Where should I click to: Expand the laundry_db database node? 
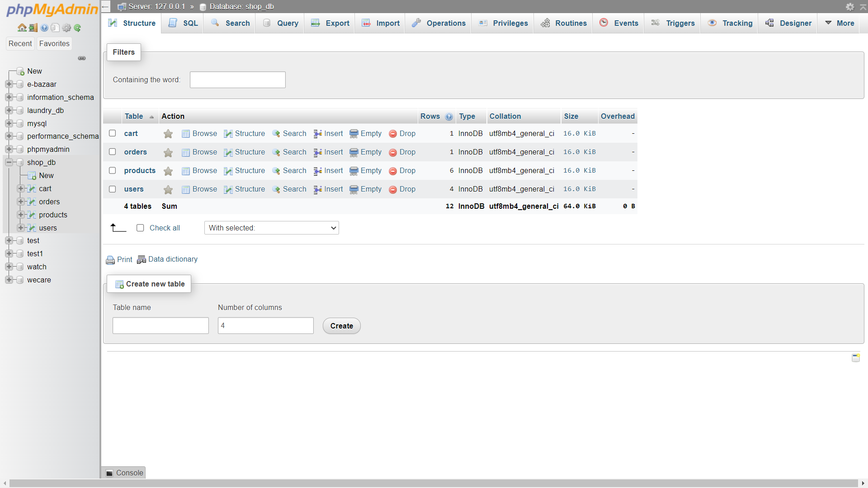click(9, 110)
